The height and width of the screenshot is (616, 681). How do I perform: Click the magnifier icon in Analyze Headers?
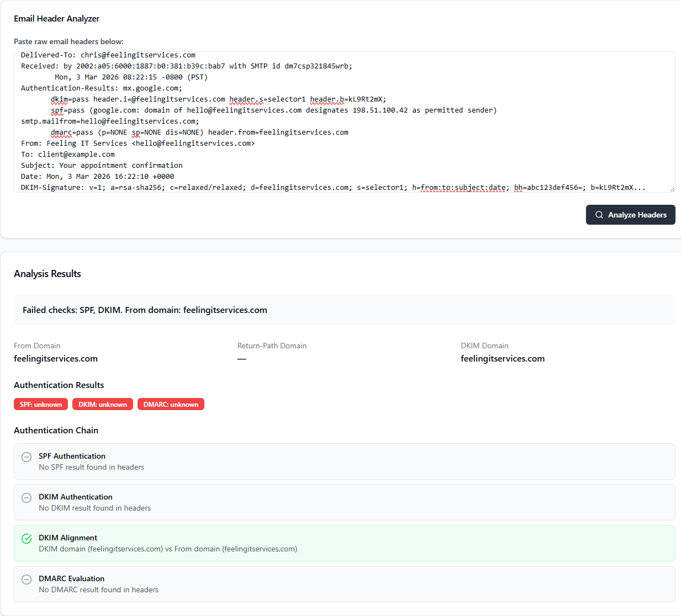[x=599, y=215]
